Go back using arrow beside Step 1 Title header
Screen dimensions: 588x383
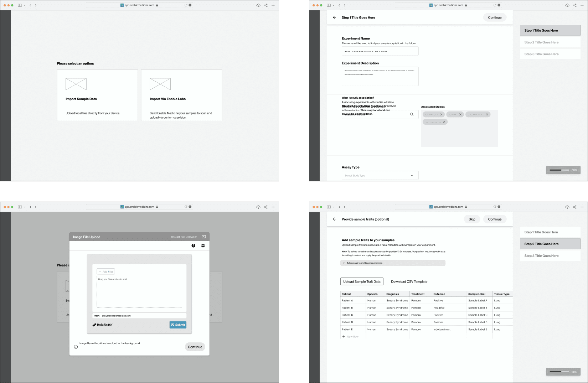point(334,17)
